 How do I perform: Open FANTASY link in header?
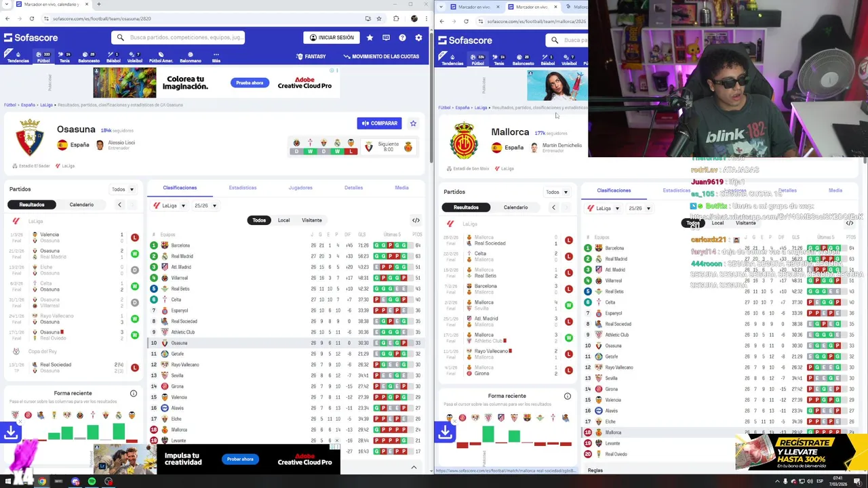click(x=311, y=57)
